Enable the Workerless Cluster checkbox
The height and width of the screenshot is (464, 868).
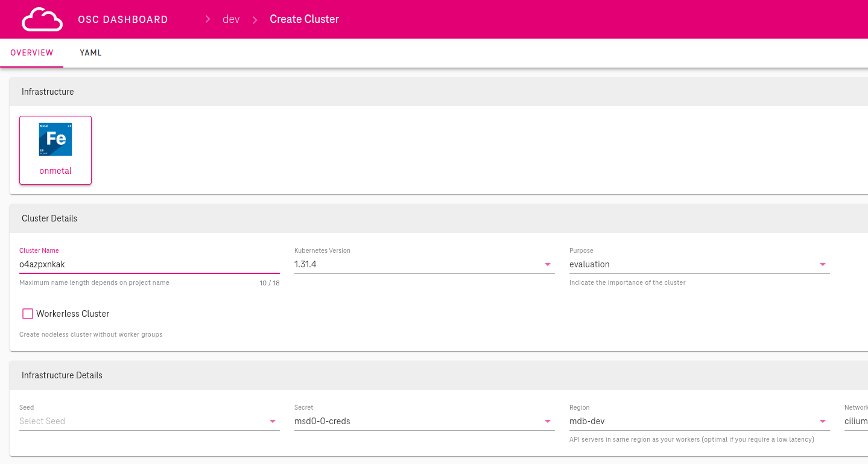[28, 314]
